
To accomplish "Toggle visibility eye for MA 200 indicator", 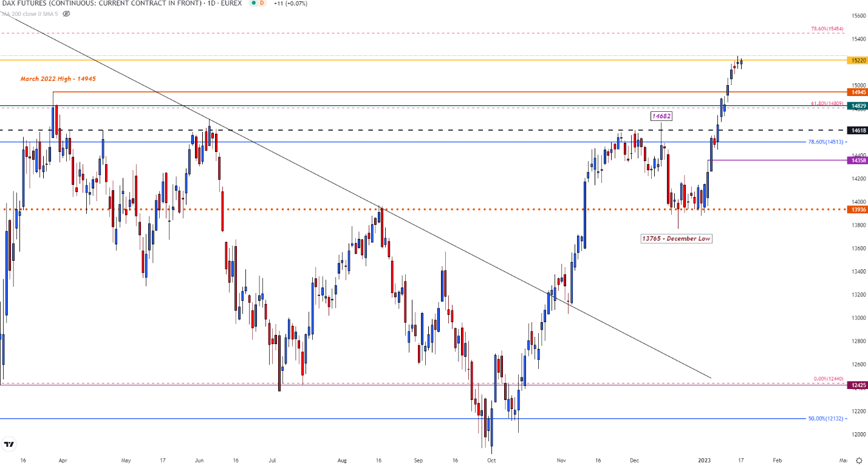I will coord(66,13).
